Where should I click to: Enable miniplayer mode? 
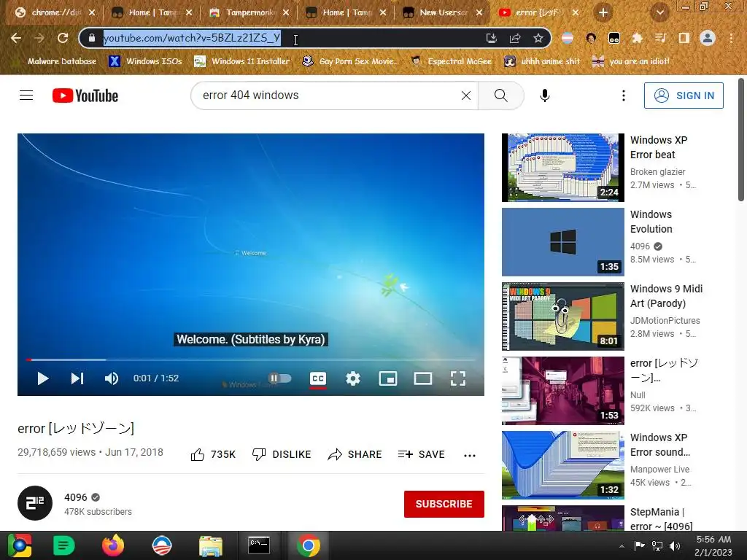click(x=388, y=378)
